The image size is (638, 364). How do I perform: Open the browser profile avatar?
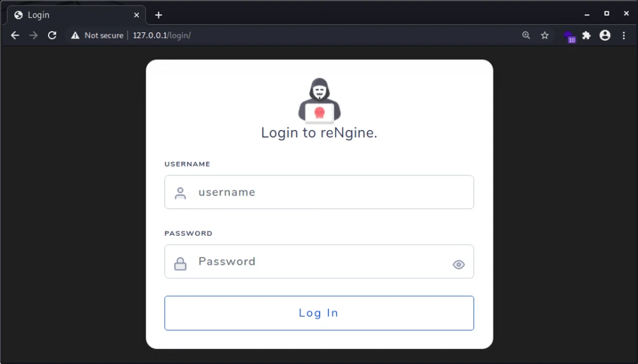click(x=605, y=35)
